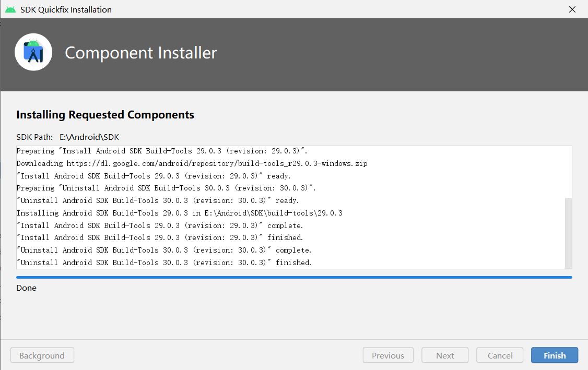Cancel the component installation
588x370 pixels.
click(x=499, y=355)
